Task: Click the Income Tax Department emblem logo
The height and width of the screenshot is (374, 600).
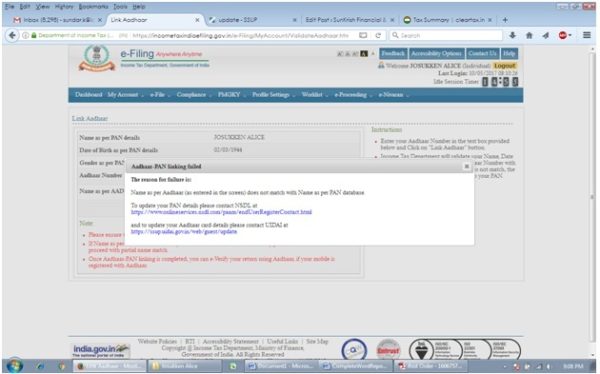Action: tap(97, 58)
